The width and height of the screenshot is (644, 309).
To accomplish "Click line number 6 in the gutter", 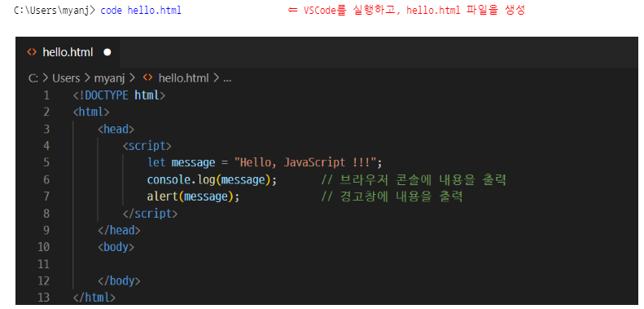I will coord(46,180).
